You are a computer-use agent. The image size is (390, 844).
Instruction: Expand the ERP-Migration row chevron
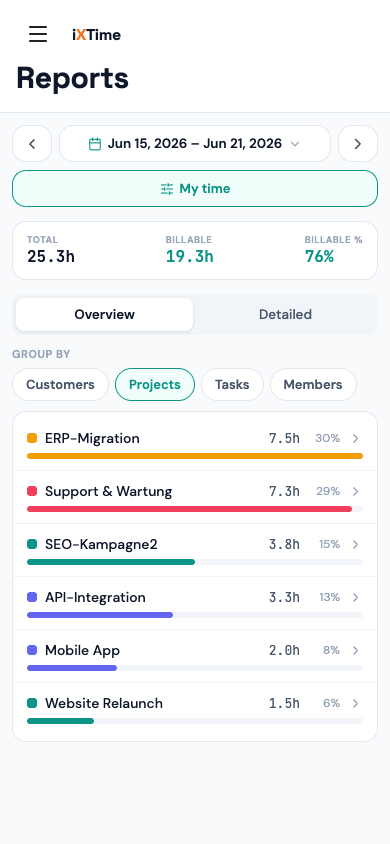click(356, 439)
